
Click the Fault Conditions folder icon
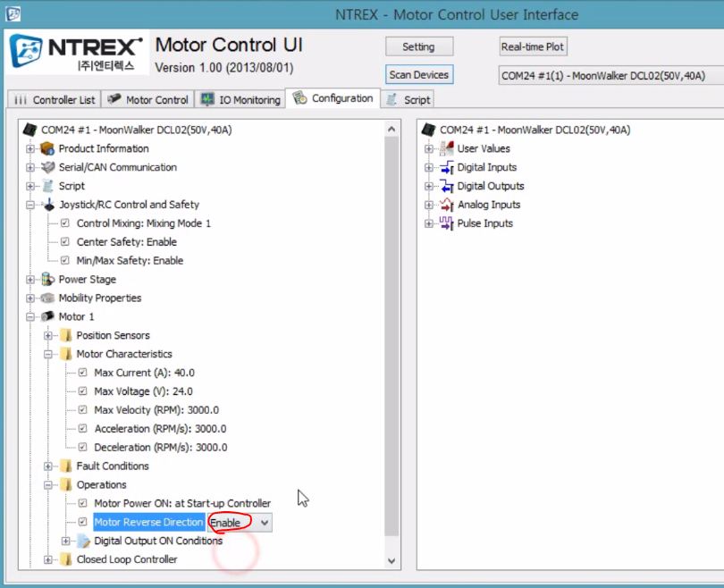click(x=65, y=466)
